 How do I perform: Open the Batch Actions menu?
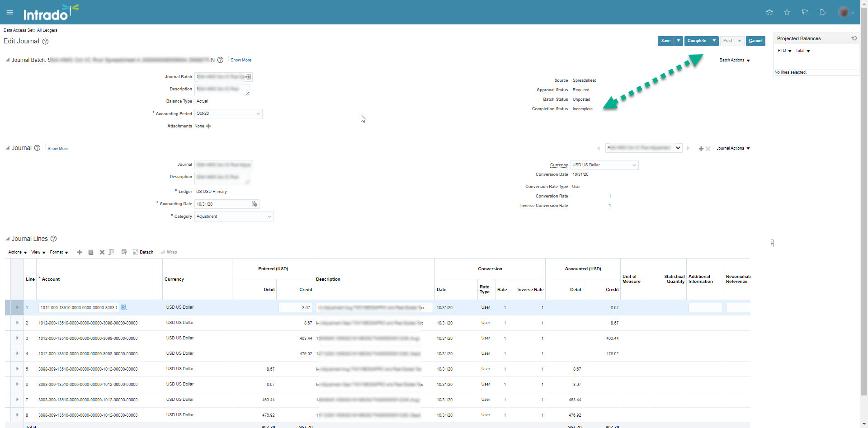point(735,60)
